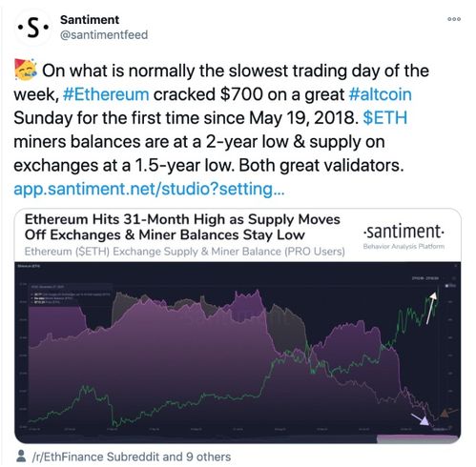The width and height of the screenshot is (476, 467).
Task: Open the @santimentfeed handle
Action: [104, 34]
